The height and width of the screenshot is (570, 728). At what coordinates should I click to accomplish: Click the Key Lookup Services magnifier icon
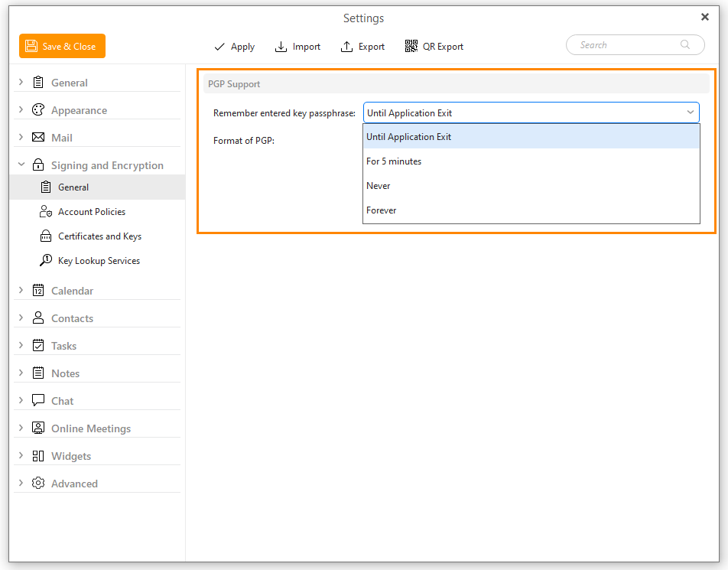pyautogui.click(x=46, y=260)
